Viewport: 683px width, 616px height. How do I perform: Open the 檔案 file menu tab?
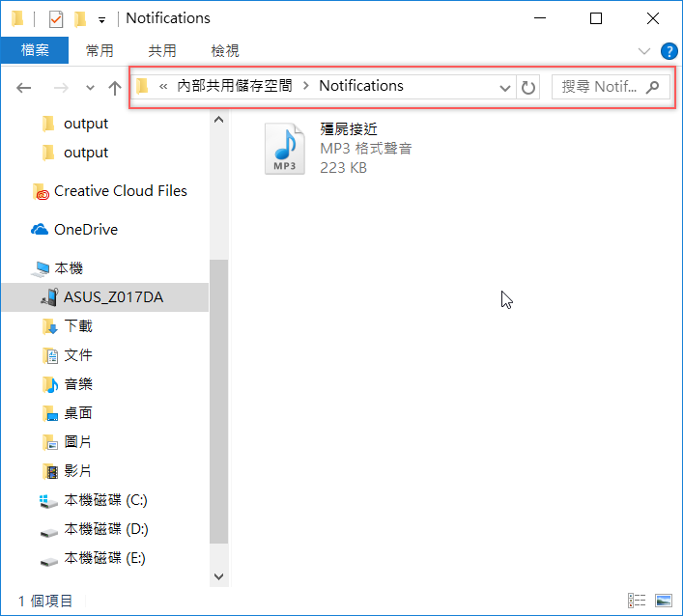point(35,50)
